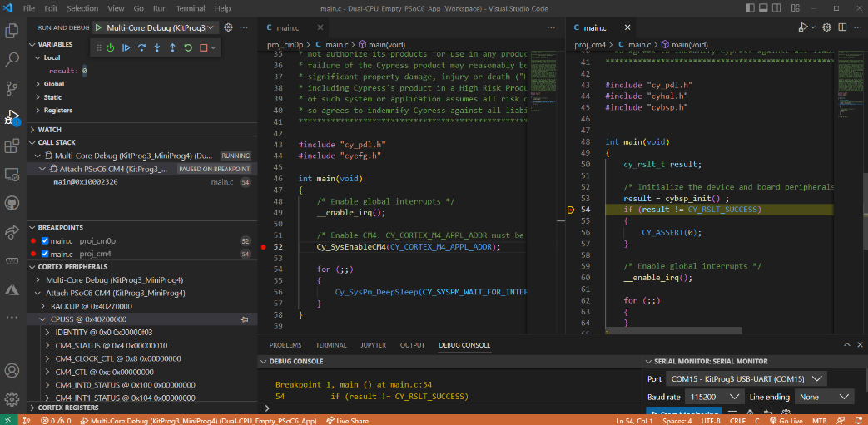
Task: Open the Line ending dropdown
Action: click(824, 397)
